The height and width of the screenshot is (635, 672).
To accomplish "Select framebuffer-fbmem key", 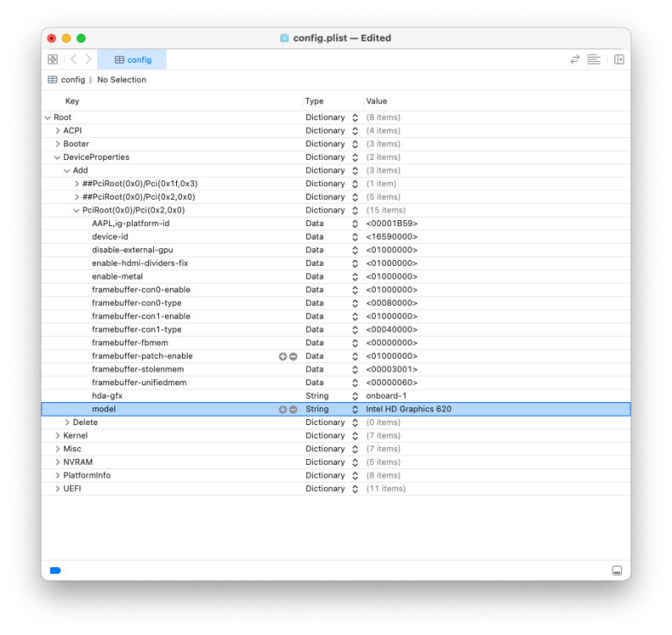I will (129, 343).
